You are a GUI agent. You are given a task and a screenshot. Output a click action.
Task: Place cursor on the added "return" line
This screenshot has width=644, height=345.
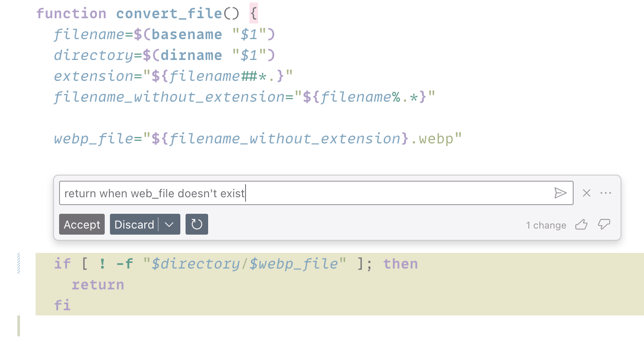click(x=98, y=285)
